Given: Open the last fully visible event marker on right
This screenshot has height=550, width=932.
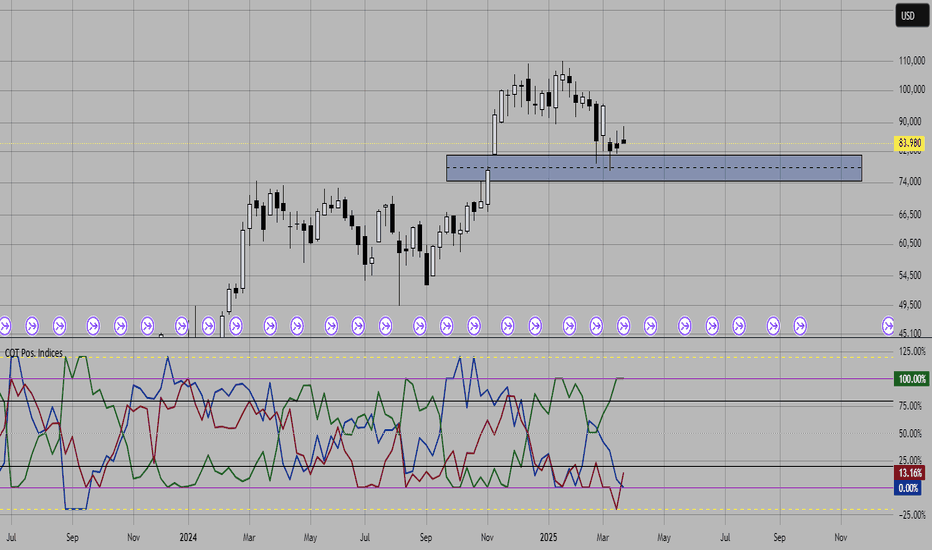Looking at the screenshot, I should point(800,326).
